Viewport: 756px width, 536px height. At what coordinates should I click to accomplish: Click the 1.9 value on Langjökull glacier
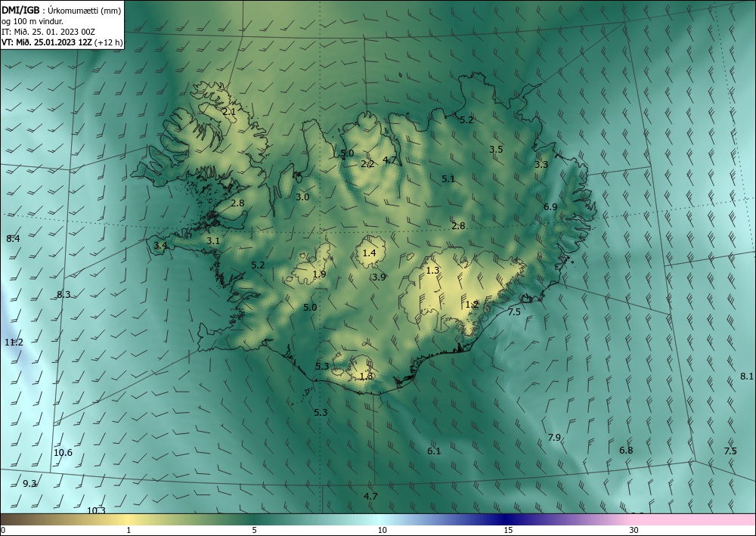(319, 274)
